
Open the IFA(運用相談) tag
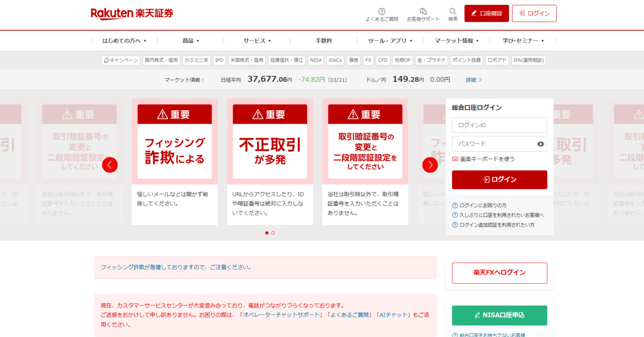(528, 60)
